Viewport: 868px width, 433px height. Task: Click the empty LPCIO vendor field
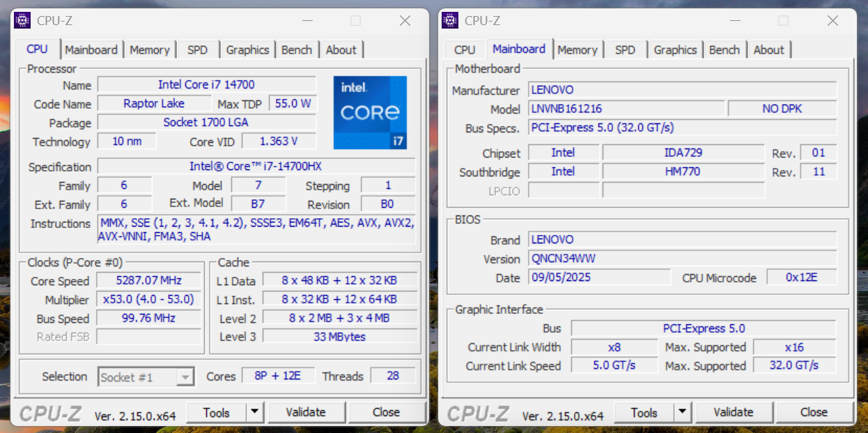click(564, 190)
